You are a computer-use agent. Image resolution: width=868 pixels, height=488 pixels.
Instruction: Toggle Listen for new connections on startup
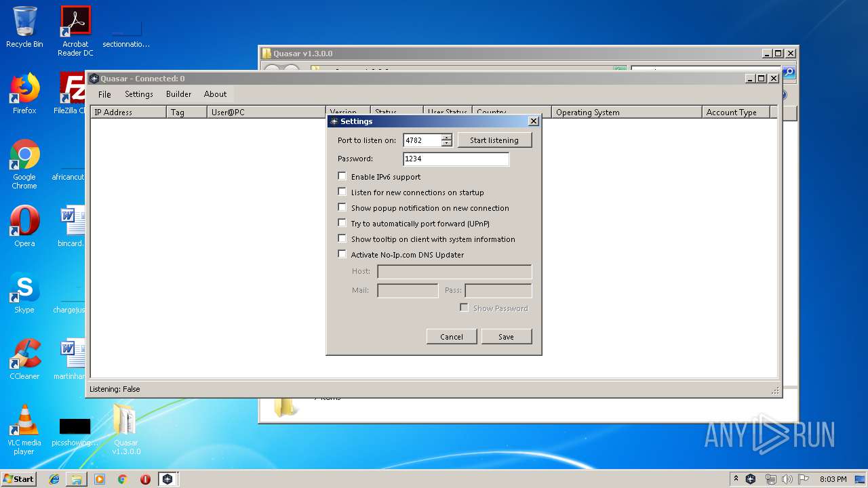[x=342, y=192]
